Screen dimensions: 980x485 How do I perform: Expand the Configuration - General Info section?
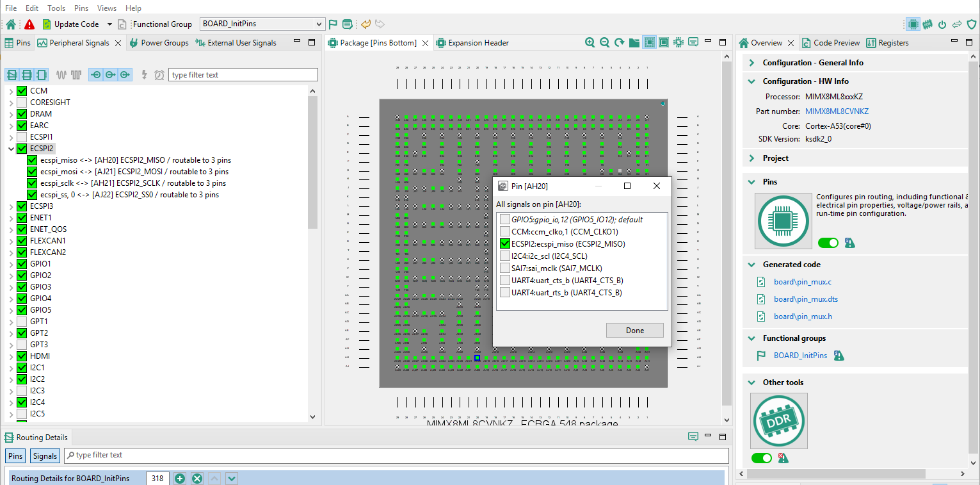(x=751, y=62)
